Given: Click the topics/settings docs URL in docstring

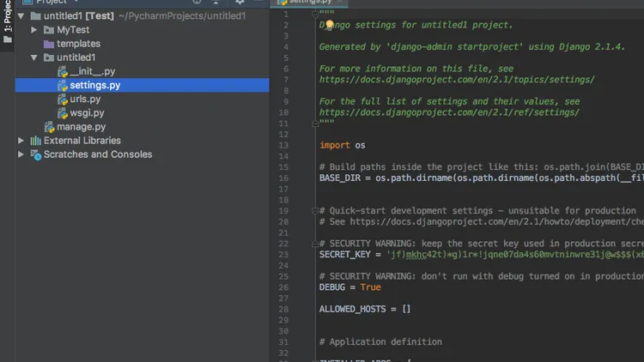Looking at the screenshot, I should (x=457, y=80).
